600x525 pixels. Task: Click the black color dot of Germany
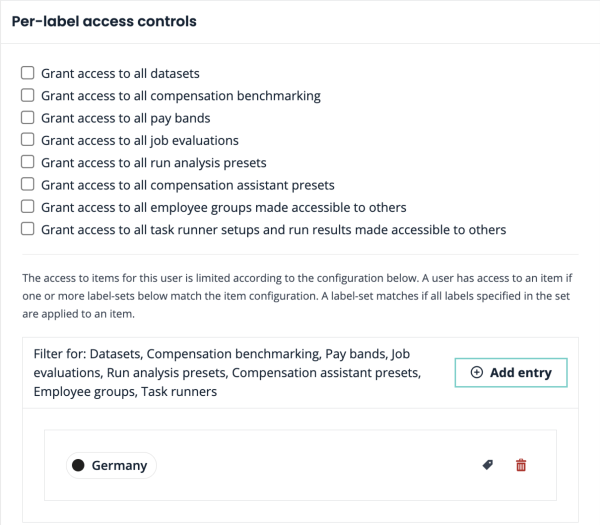coord(78,465)
